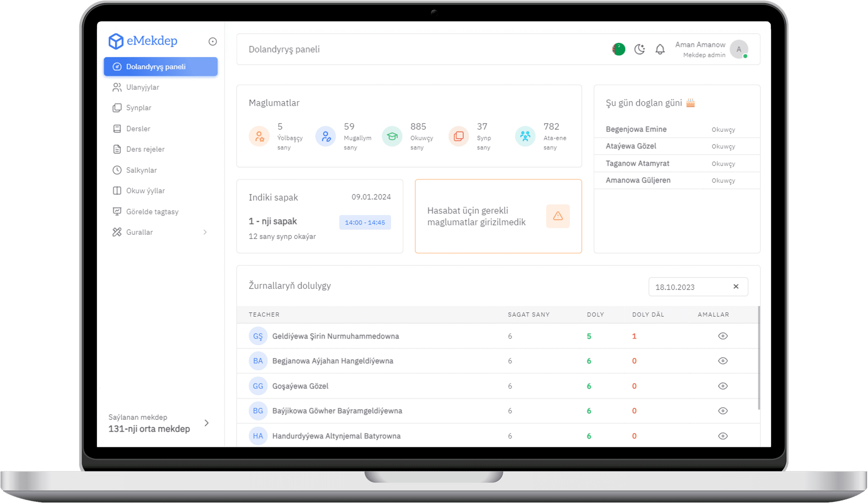Screen dimensions: 868x503
Task: Clear the journal date with X
Action: [x=736, y=287]
